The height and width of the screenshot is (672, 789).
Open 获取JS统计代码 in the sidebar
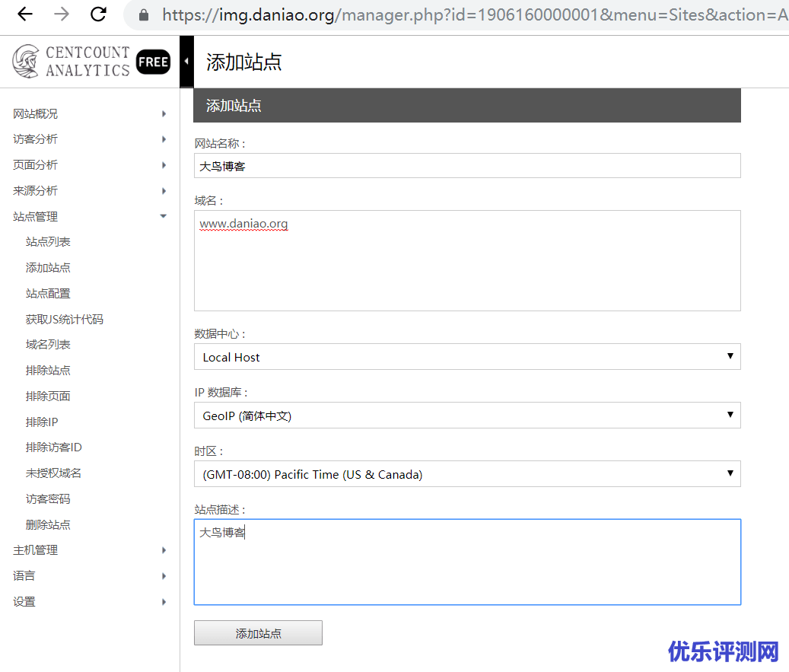click(65, 319)
